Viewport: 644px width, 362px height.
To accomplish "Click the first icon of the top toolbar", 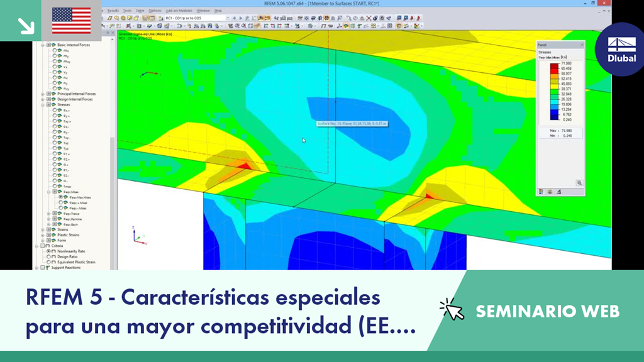I will [109, 18].
